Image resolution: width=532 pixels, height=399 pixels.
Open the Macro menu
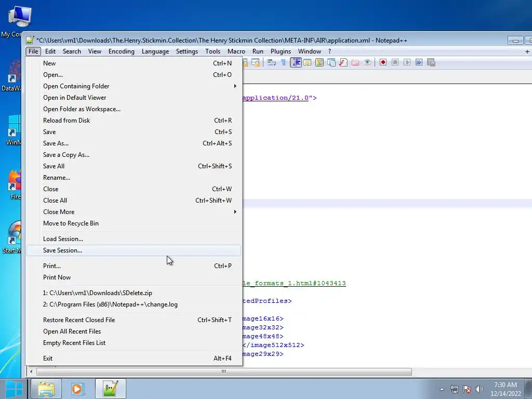236,51
